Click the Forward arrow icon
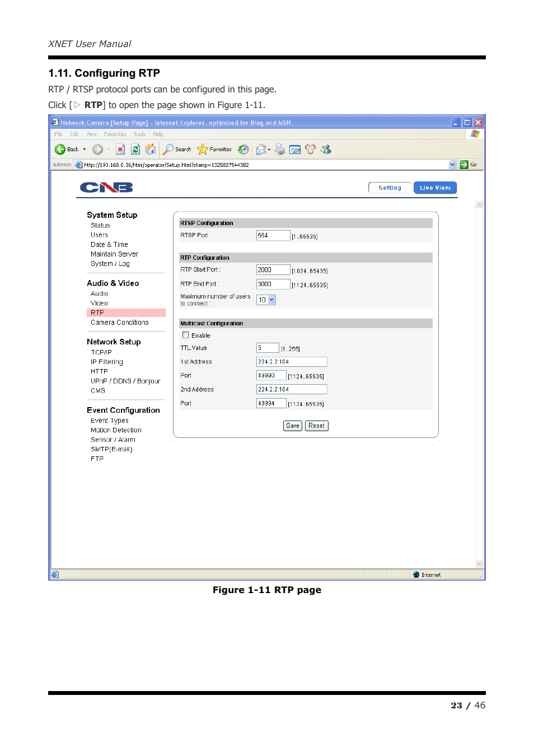This screenshot has width=534, height=756. [x=97, y=150]
